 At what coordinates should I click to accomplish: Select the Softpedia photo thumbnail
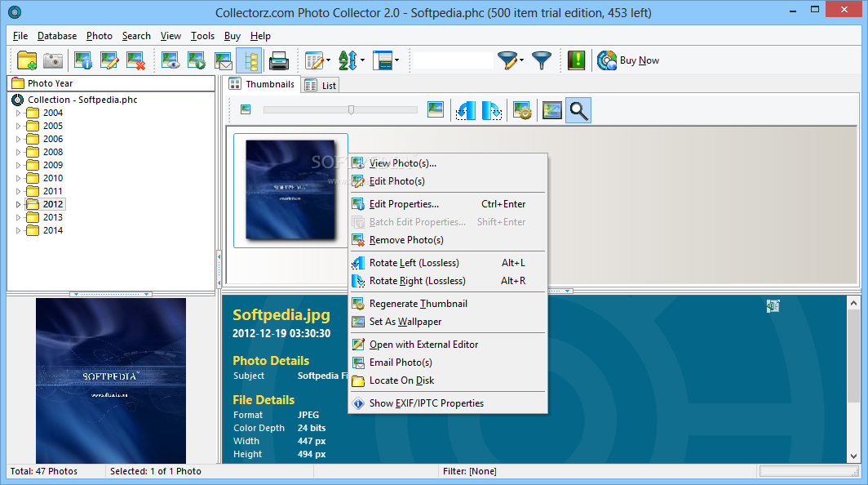[x=290, y=190]
